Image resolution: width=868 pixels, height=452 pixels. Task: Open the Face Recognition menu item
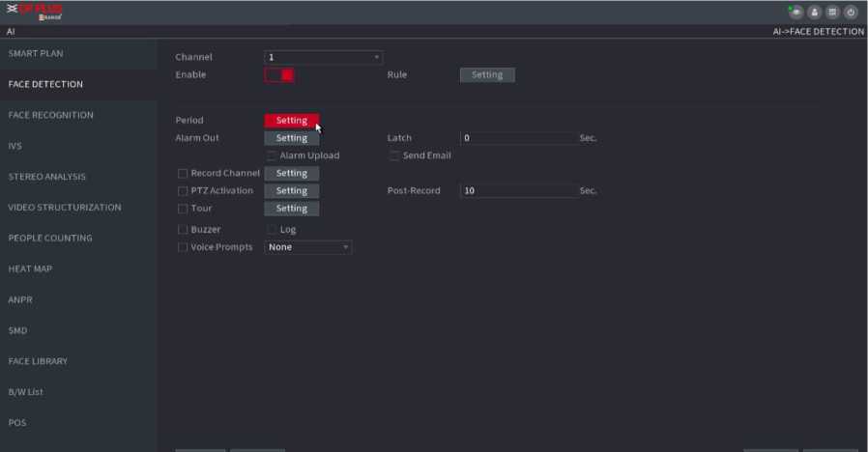tap(50, 115)
